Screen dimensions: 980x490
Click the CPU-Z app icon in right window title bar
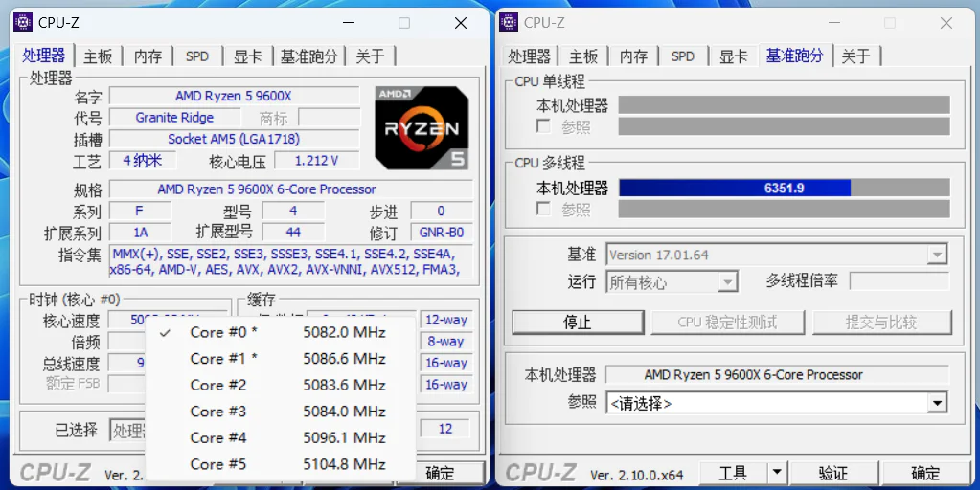[509, 22]
